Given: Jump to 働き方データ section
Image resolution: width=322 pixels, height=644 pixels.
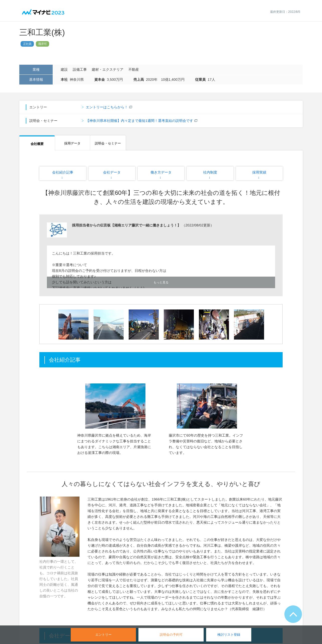Looking at the screenshot, I should point(161,173).
